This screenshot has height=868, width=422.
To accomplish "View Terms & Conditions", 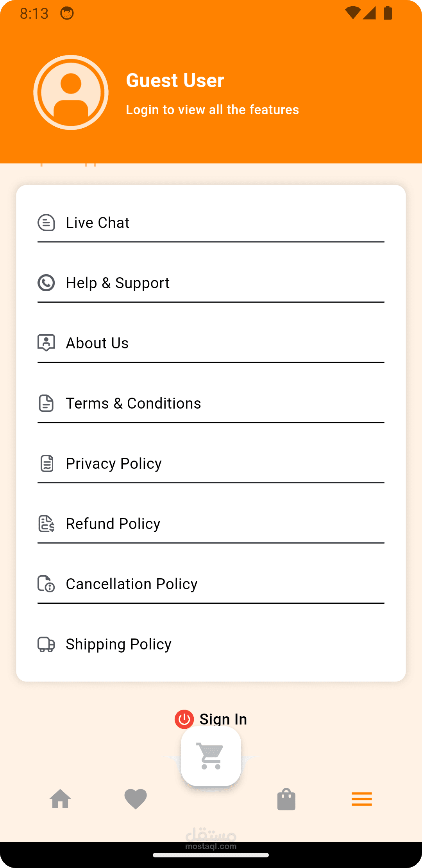I will 133,404.
